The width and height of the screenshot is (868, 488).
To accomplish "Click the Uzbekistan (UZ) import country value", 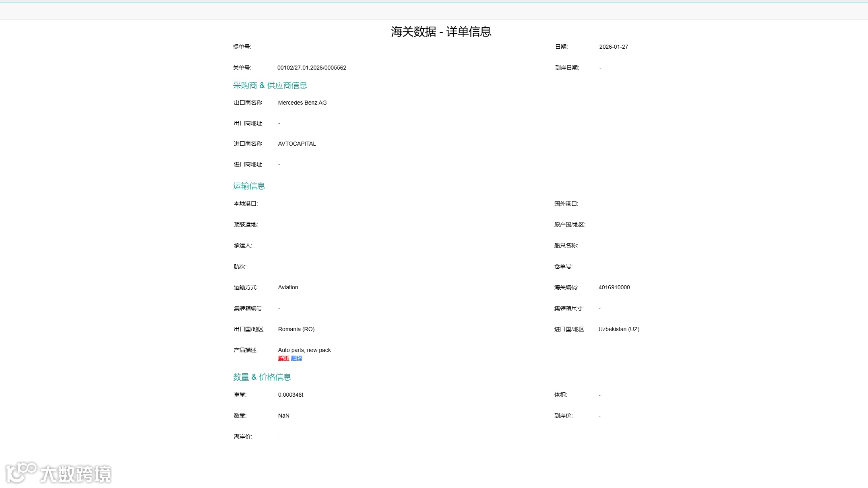I will coord(618,329).
